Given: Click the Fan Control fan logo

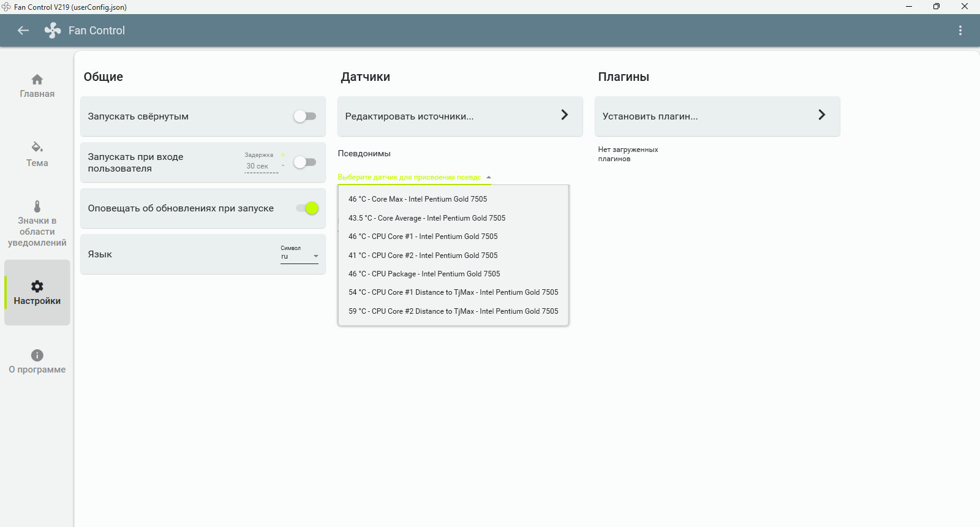Looking at the screenshot, I should coord(53,31).
